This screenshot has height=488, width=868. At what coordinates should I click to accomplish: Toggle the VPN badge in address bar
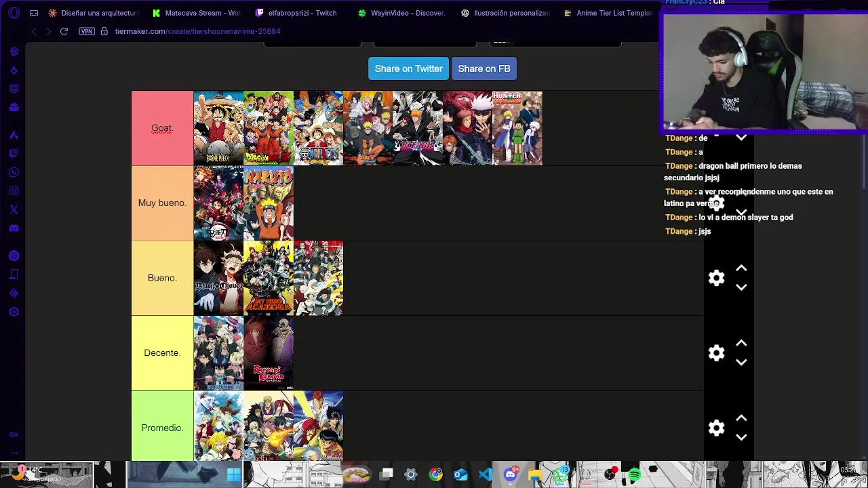(x=87, y=31)
